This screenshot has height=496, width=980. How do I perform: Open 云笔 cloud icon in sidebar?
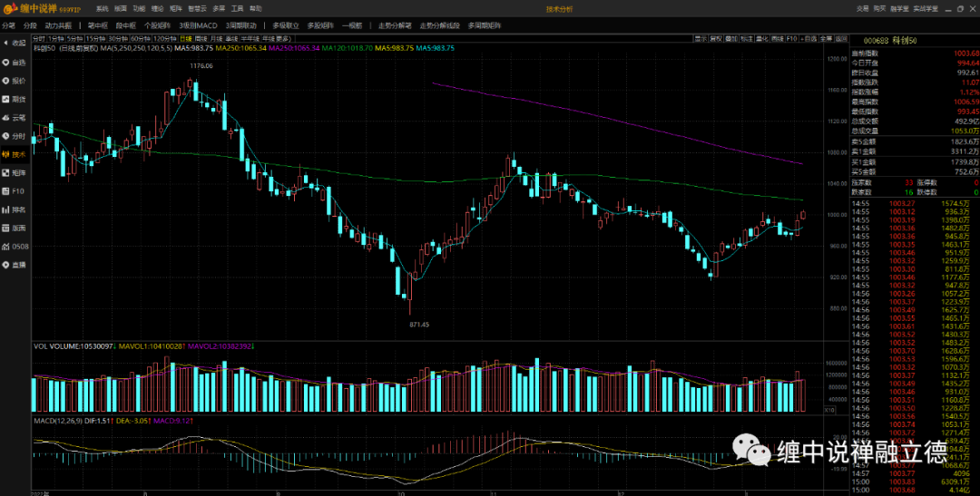[x=15, y=118]
